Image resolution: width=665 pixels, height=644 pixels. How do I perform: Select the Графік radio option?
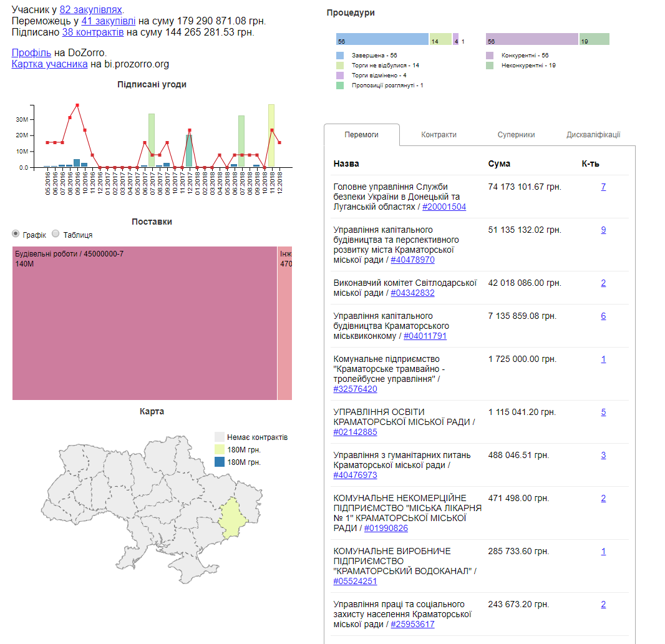(14, 235)
